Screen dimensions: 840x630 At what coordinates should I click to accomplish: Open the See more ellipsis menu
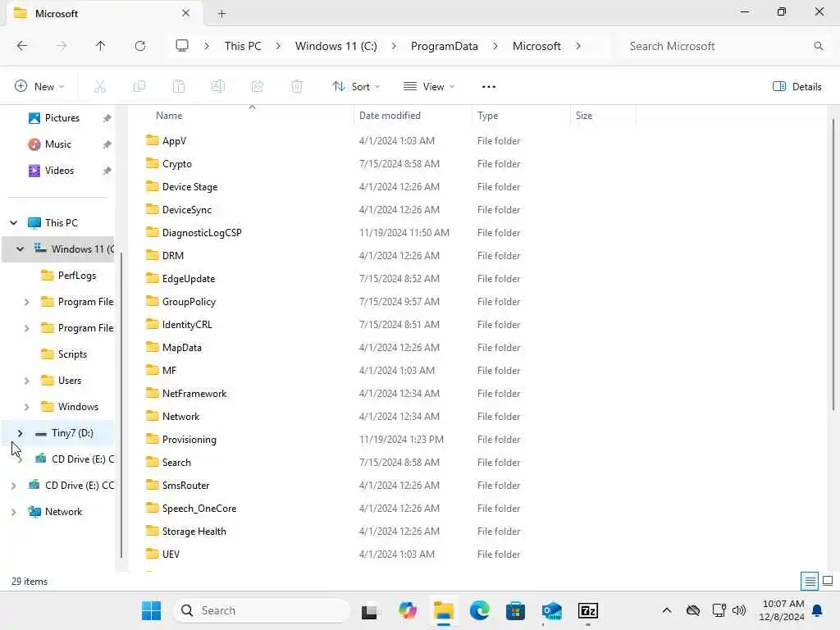[x=489, y=87]
